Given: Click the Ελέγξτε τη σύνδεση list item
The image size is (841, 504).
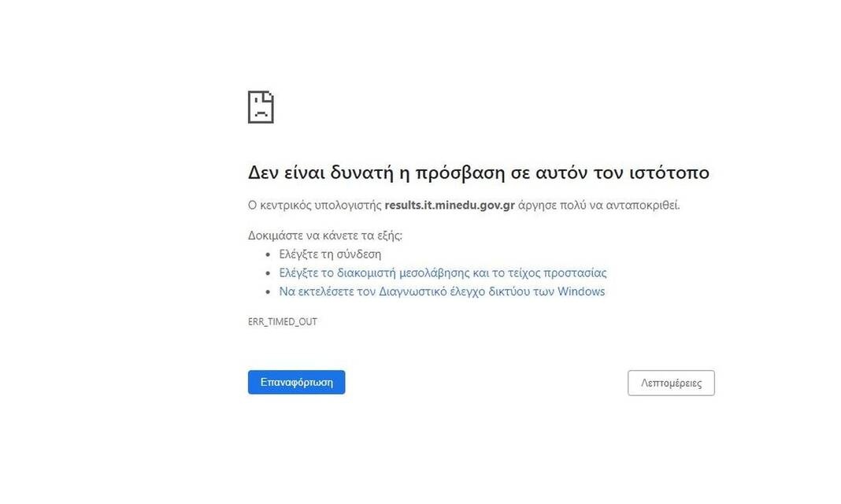Looking at the screenshot, I should click(x=330, y=254).
